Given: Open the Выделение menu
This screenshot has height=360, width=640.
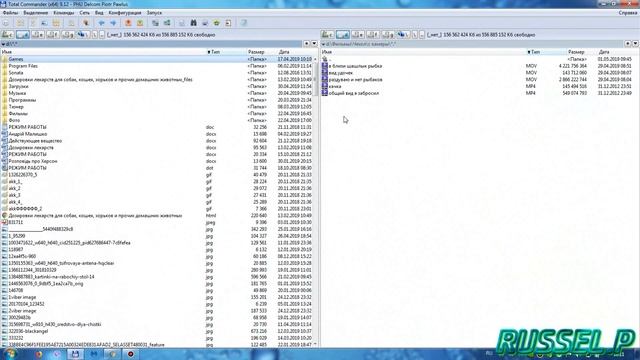Looking at the screenshot, I should [36, 13].
